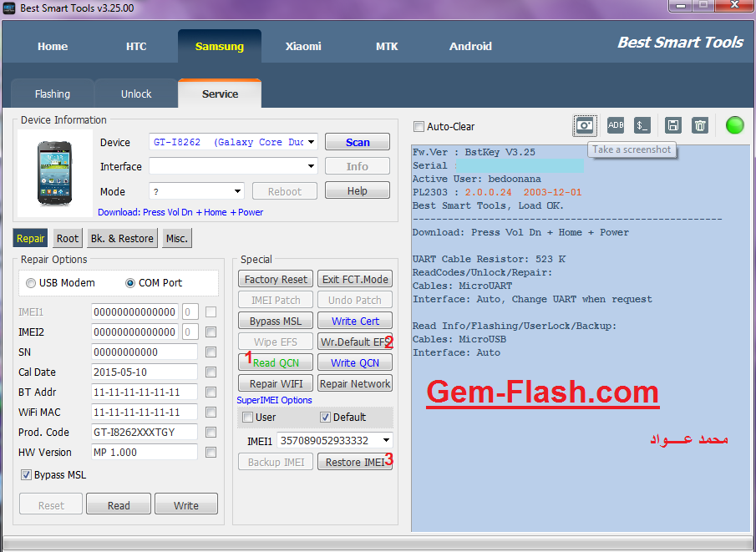756x552 pixels.
Task: Switch to the Flashing sub-tab
Action: coord(53,94)
